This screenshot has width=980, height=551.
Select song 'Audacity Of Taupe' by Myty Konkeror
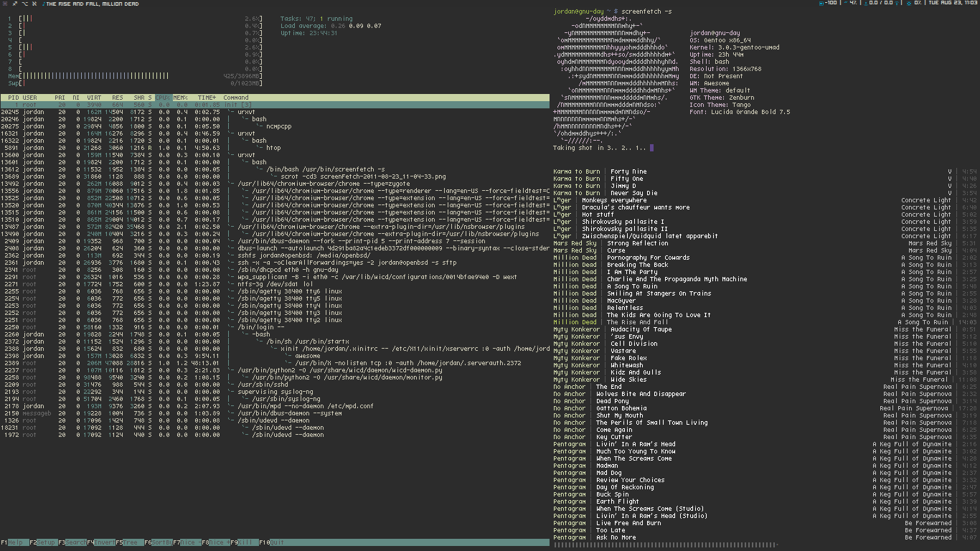pyautogui.click(x=765, y=329)
